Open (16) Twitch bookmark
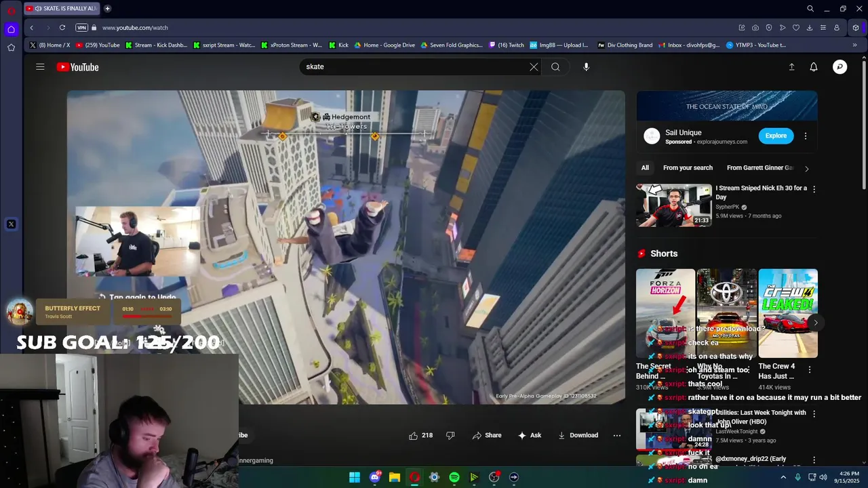Screen dimensions: 868x488 coord(506,45)
